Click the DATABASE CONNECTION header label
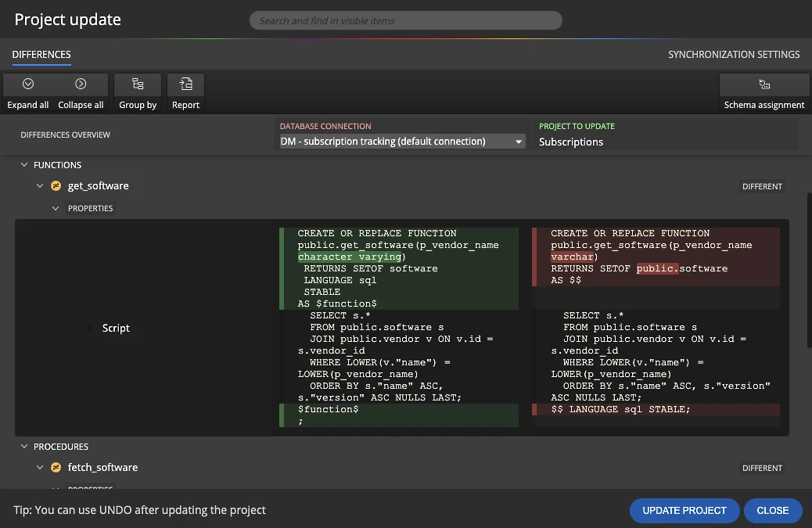 click(325, 126)
